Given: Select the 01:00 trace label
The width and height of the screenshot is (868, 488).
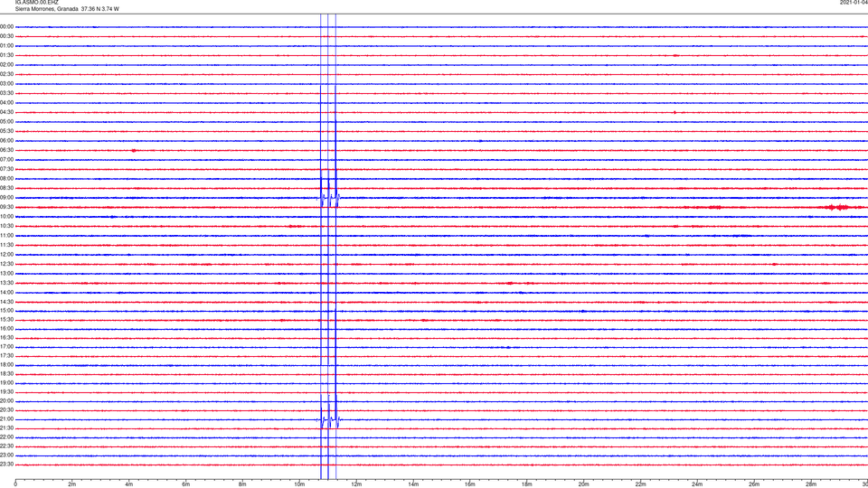Looking at the screenshot, I should (6, 45).
